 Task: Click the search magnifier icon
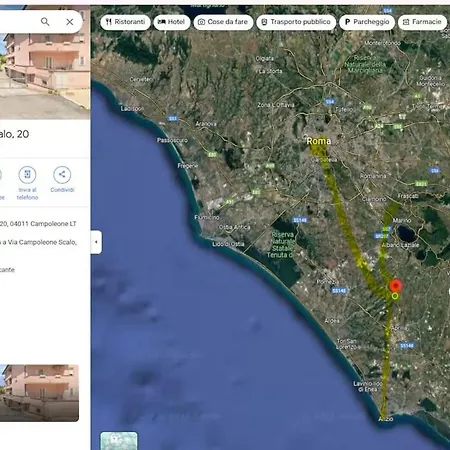45,22
